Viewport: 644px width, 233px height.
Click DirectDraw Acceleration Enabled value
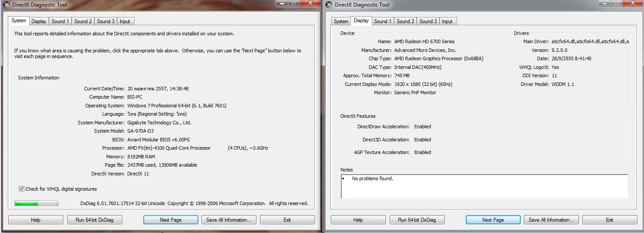[x=422, y=127]
